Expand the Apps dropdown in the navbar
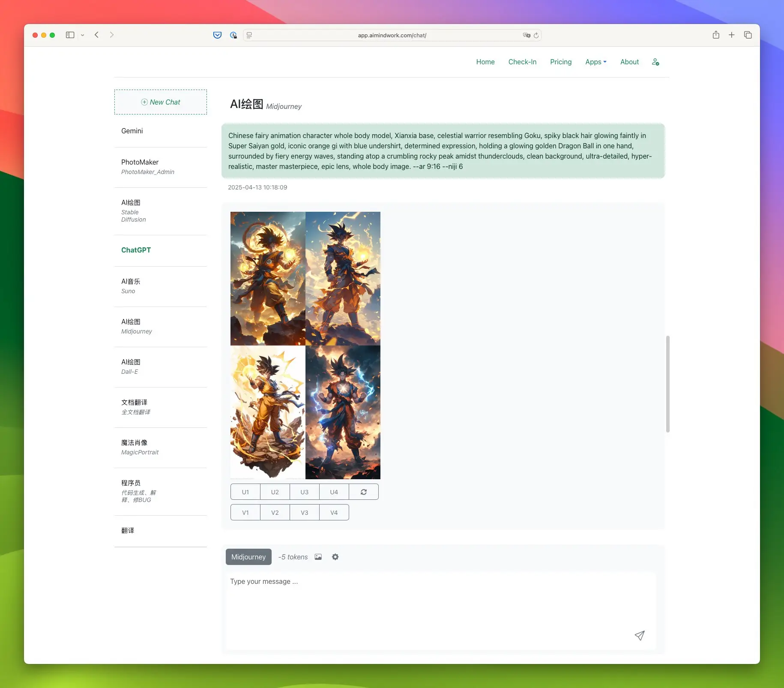 [596, 62]
